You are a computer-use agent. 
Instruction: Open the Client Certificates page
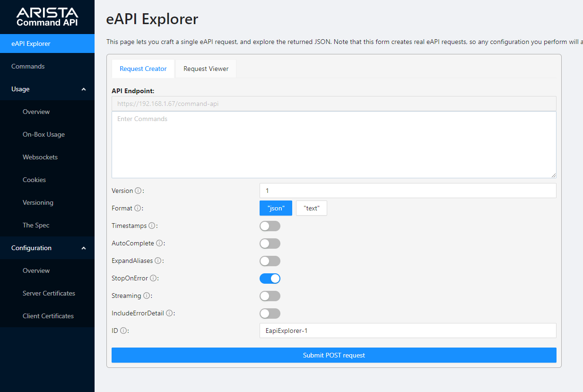[x=47, y=316]
